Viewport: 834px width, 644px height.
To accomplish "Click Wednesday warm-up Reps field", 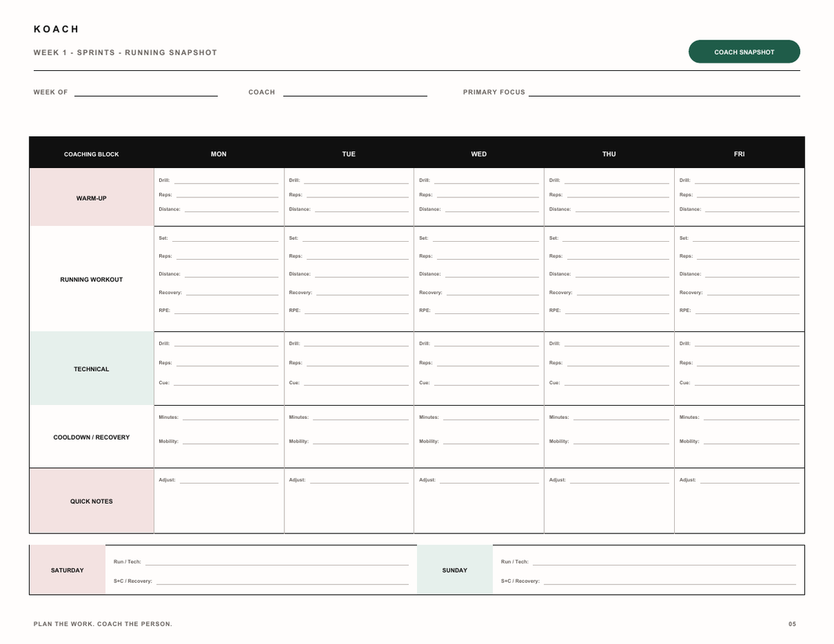I will (x=487, y=195).
